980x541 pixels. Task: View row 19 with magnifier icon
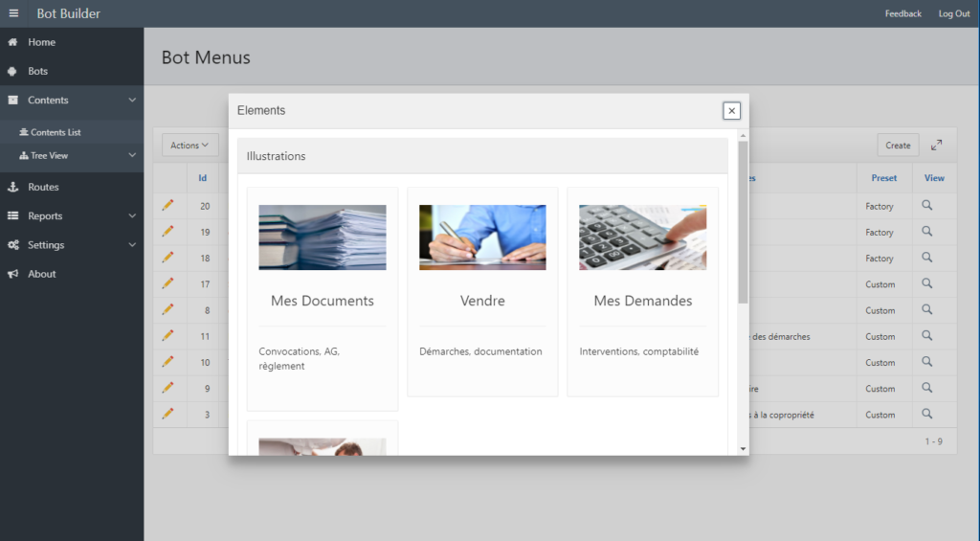[926, 232]
